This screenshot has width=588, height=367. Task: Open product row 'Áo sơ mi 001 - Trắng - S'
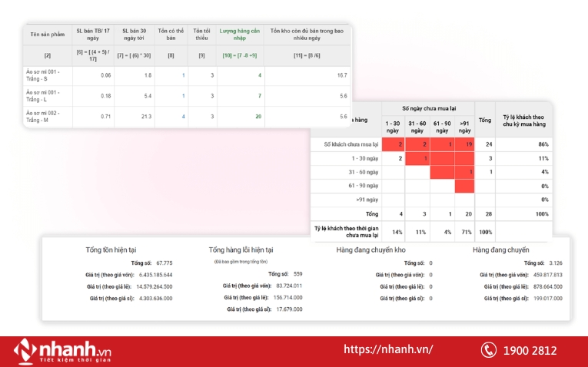43,74
